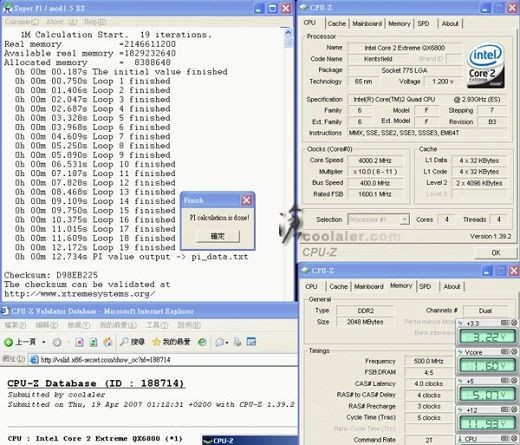Open settings icon on the +12 voltage gadget
Image resolution: width=520 pixels, height=445 pixels.
pyautogui.click(x=505, y=410)
